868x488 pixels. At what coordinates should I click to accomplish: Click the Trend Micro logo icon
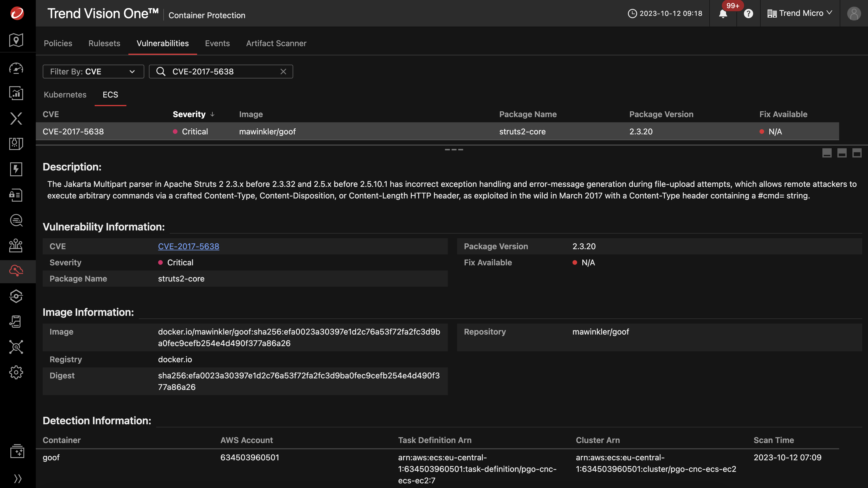(17, 13)
